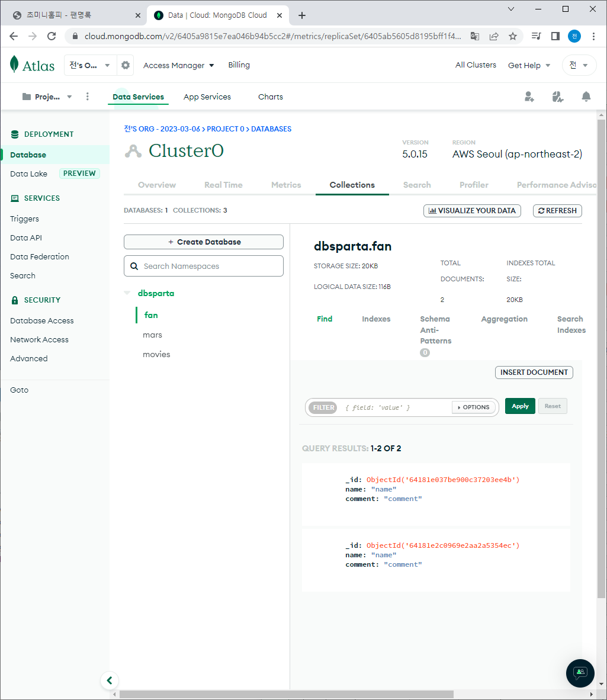The height and width of the screenshot is (700, 607).
Task: Go back in browser history
Action: [x=14, y=36]
